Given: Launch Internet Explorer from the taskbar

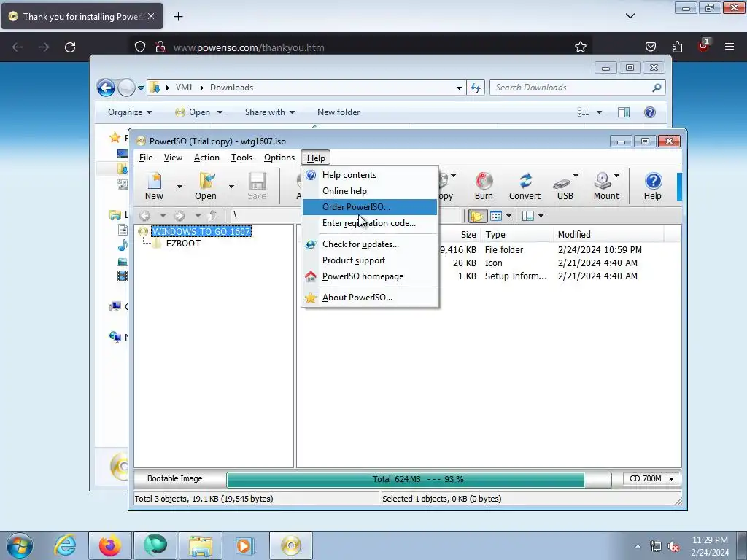Looking at the screenshot, I should click(65, 545).
